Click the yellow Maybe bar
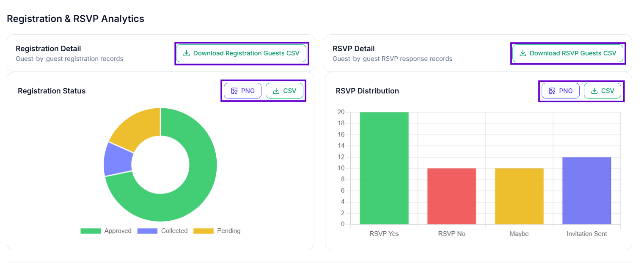Screen dimensions: 644x263 click(519, 196)
